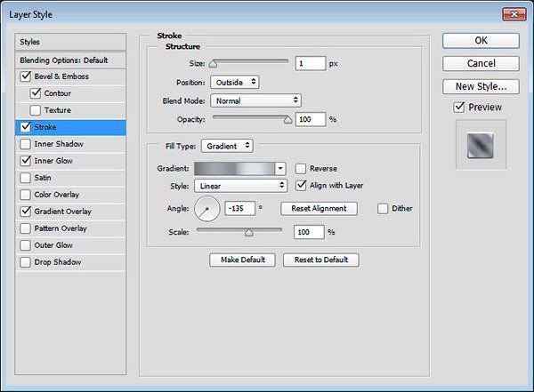This screenshot has height=392, width=534.
Task: Open the Drop Shadow settings row
Action: tap(70, 262)
